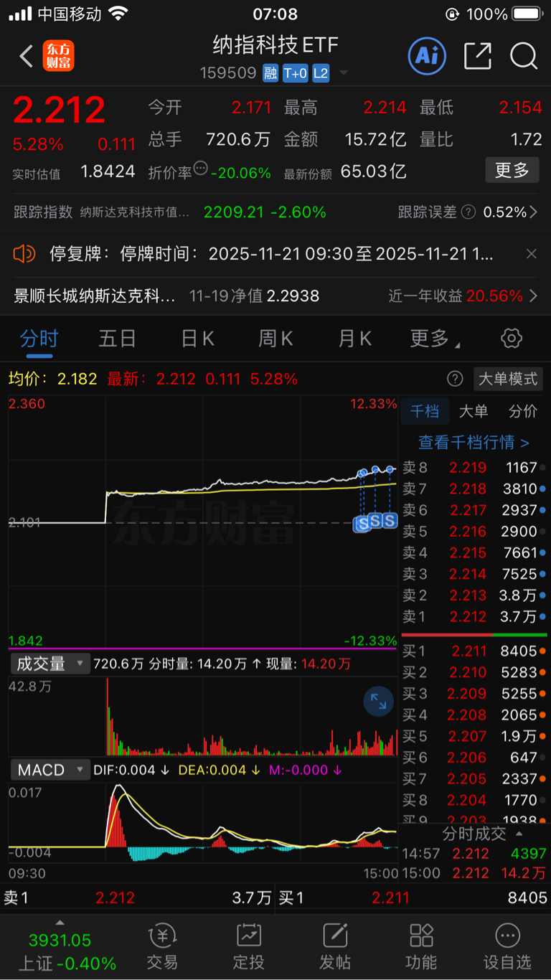551x980 pixels.
Task: Tap 买4 price 2.208 row
Action: (x=474, y=715)
